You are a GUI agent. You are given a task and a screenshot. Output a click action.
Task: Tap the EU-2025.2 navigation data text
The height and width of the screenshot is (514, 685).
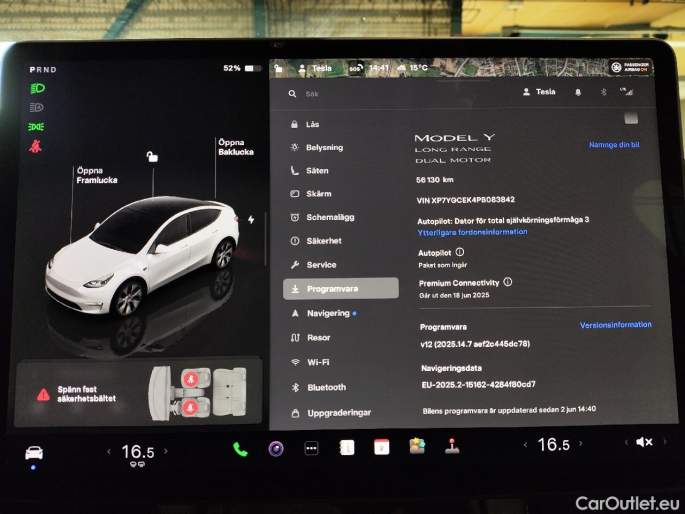[x=478, y=385]
